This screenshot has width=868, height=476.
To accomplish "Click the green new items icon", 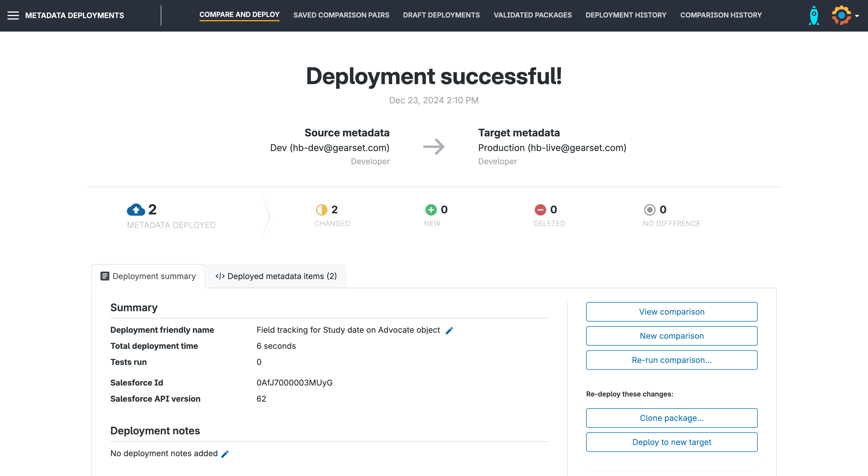I will (431, 210).
